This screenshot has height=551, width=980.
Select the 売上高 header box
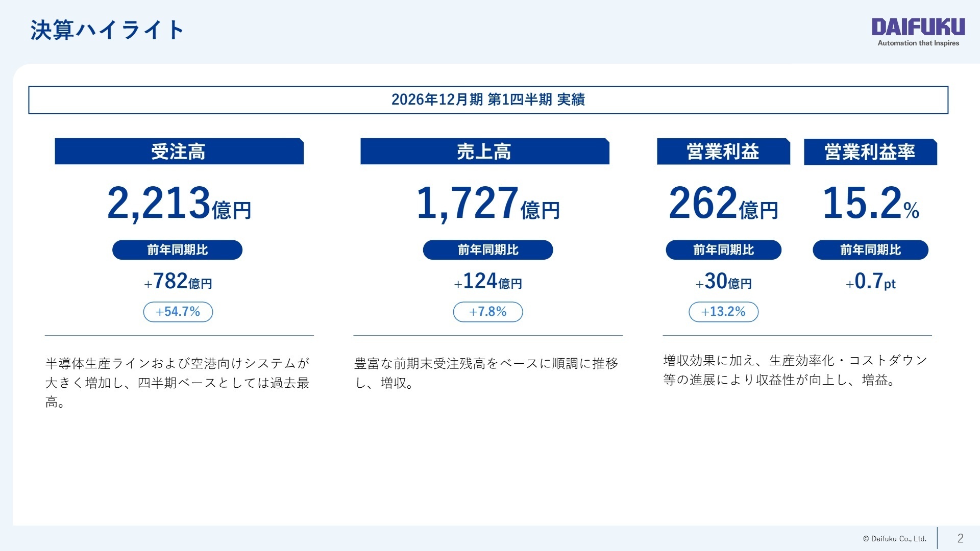click(485, 152)
